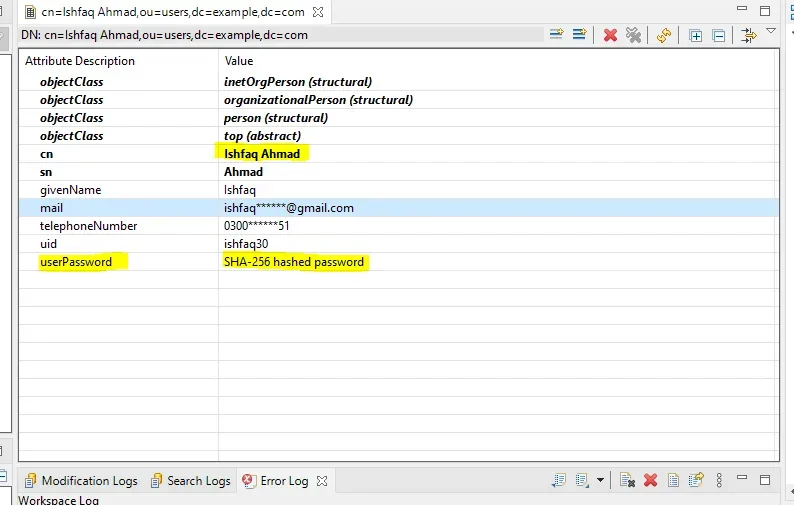This screenshot has width=794, height=505.
Task: Click the Import Log icon
Action: [582, 480]
